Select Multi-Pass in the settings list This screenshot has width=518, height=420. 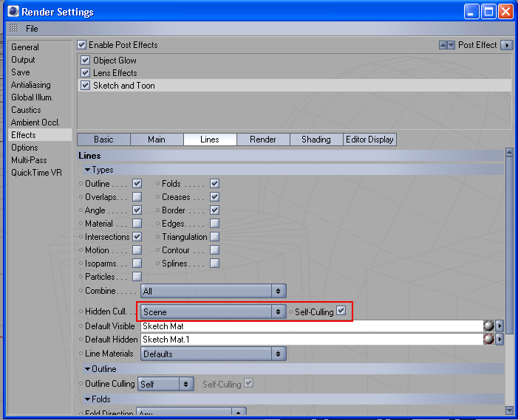click(29, 160)
